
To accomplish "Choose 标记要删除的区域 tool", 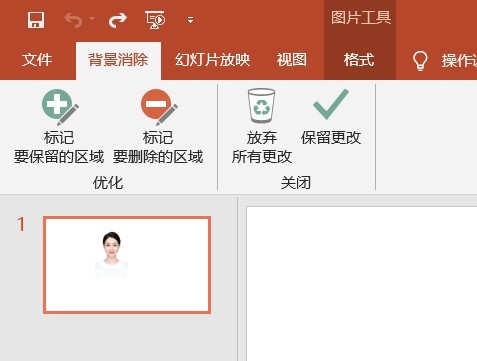I will (158, 127).
